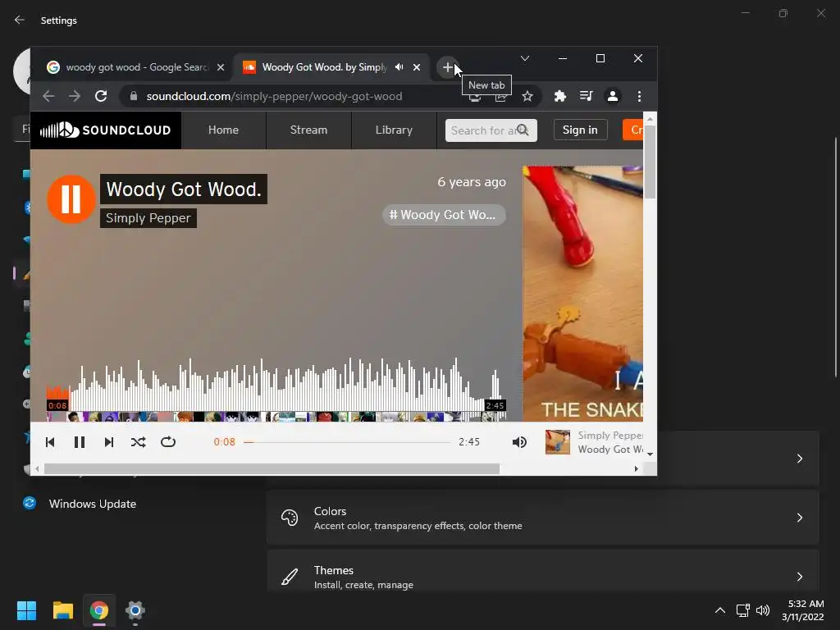Click the chevron on the partially hidden Settings row

click(799, 459)
